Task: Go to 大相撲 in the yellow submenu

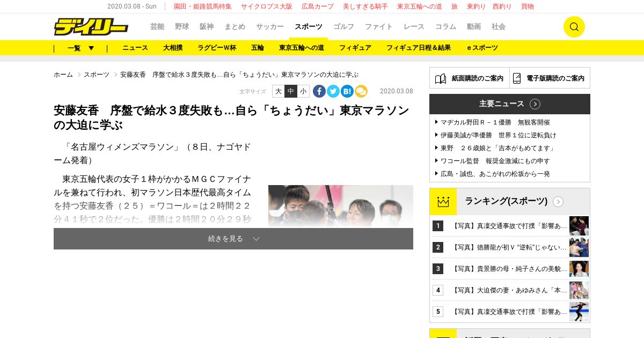Action: coord(173,48)
